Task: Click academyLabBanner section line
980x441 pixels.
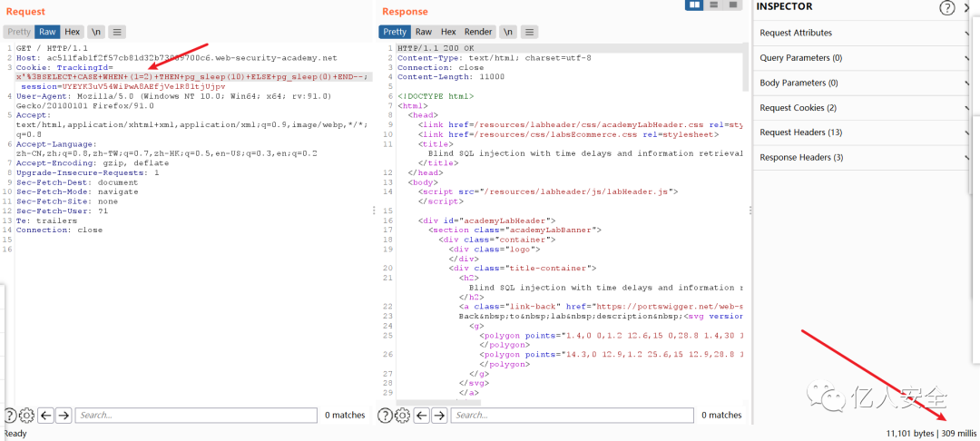Action: click(x=514, y=230)
